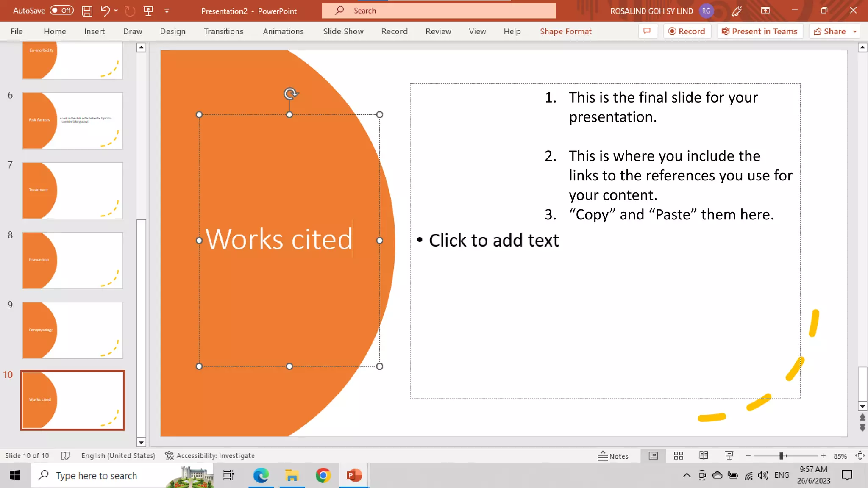The image size is (868, 488).
Task: Open the Comments pane icon
Action: (x=647, y=31)
